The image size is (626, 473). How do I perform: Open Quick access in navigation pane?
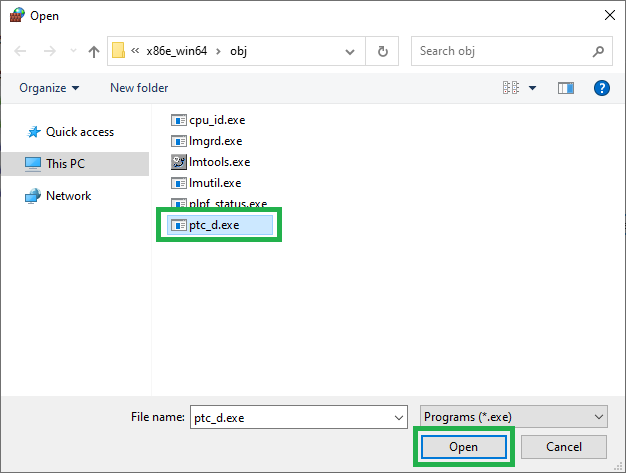pos(79,132)
